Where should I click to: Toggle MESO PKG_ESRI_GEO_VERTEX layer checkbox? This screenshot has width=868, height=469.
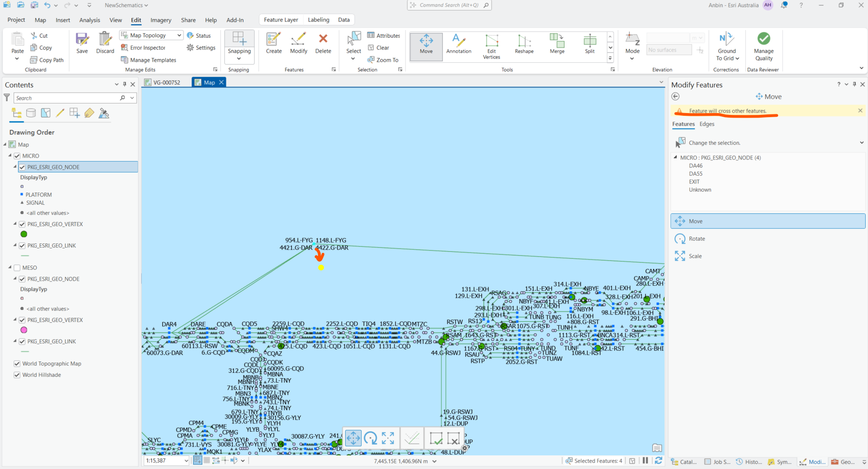(22, 320)
